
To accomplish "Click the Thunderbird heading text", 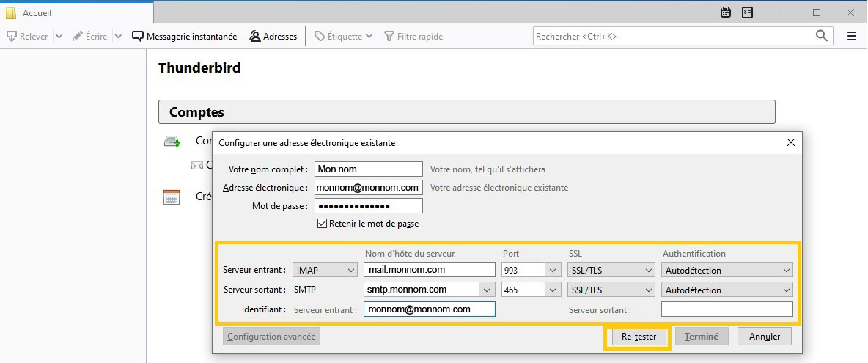I will pyautogui.click(x=199, y=68).
